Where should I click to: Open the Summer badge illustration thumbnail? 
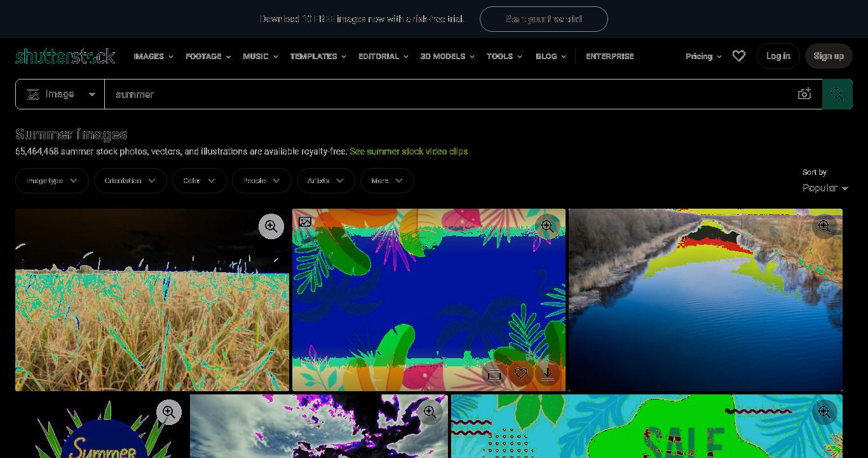tap(101, 426)
